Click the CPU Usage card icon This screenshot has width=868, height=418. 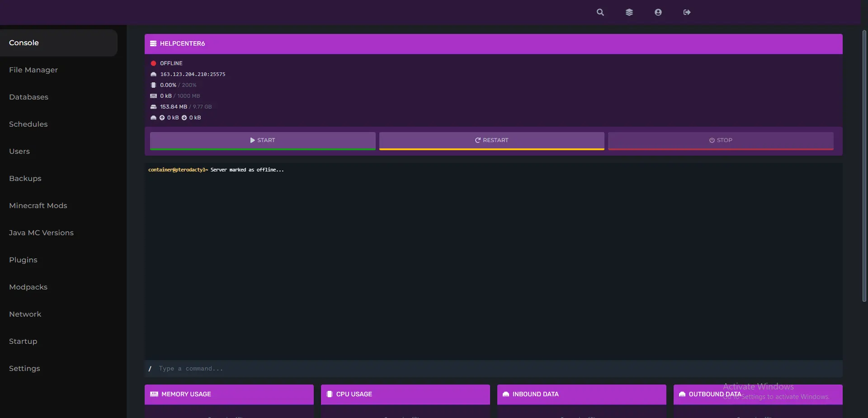coord(329,394)
